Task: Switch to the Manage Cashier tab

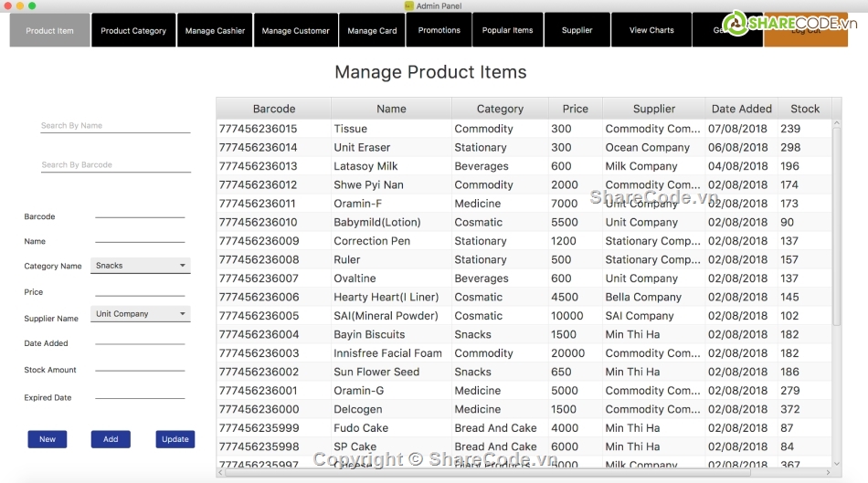Action: 215,30
